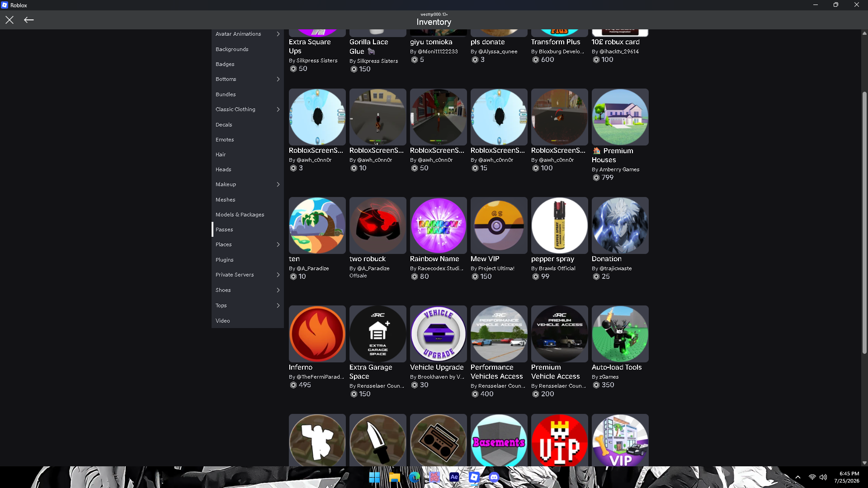Open creator link Silkpress Sisters under Extra Square Ups
Viewport: 868px width, 488px height.
point(316,61)
